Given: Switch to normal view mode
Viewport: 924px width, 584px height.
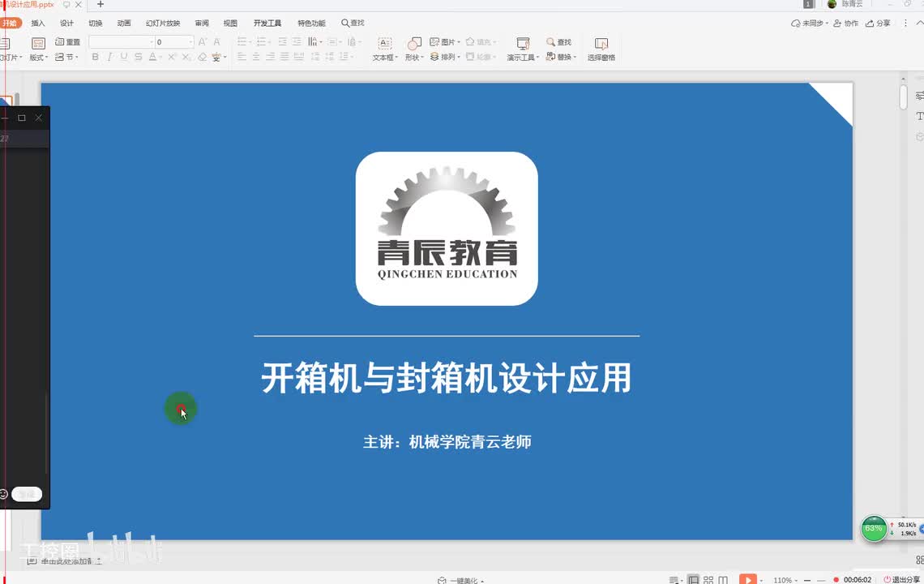Looking at the screenshot, I should pyautogui.click(x=694, y=581).
